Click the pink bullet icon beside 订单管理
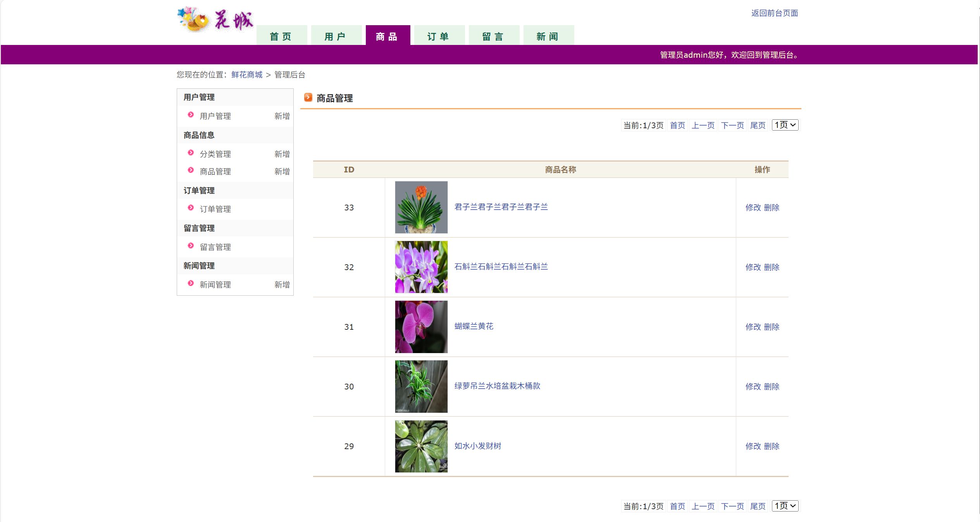The height and width of the screenshot is (522, 980). [191, 208]
